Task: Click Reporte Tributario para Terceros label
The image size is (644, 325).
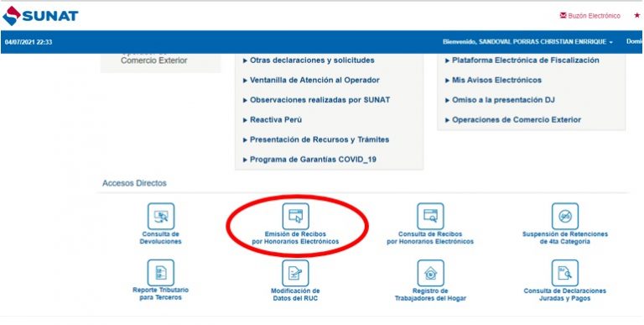Action: point(161,294)
